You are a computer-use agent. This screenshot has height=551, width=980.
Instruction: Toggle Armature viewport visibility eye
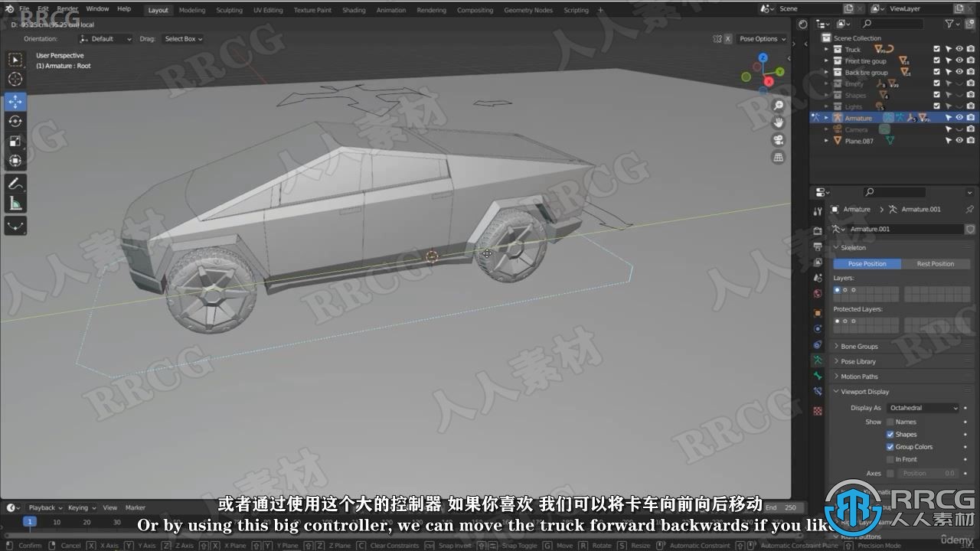click(x=959, y=118)
